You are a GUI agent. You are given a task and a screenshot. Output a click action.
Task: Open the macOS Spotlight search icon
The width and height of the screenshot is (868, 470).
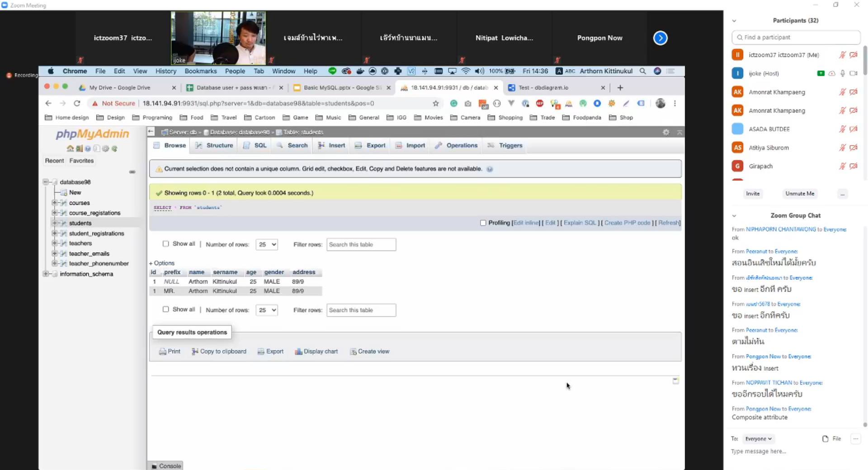pos(642,71)
